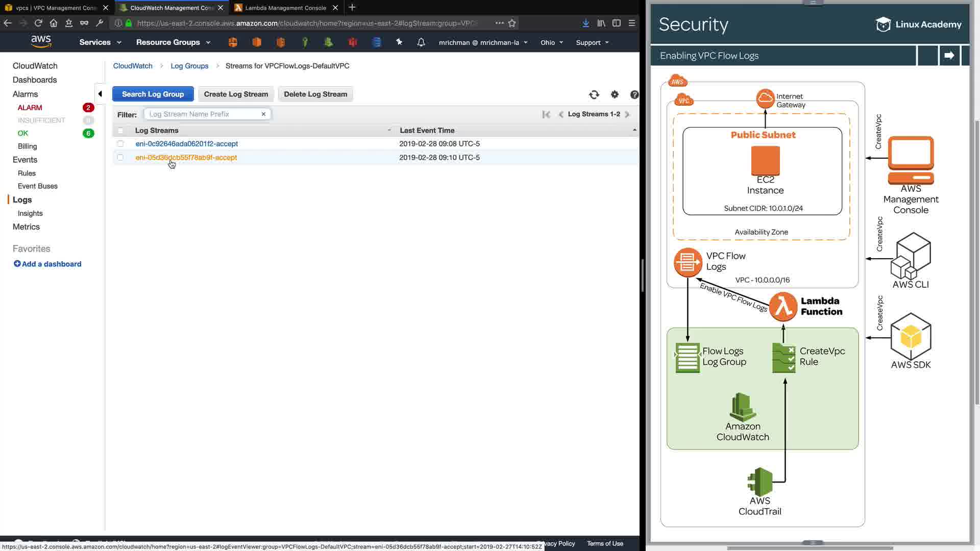This screenshot has height=551, width=980.
Task: Refresh the log streams list
Action: [594, 94]
